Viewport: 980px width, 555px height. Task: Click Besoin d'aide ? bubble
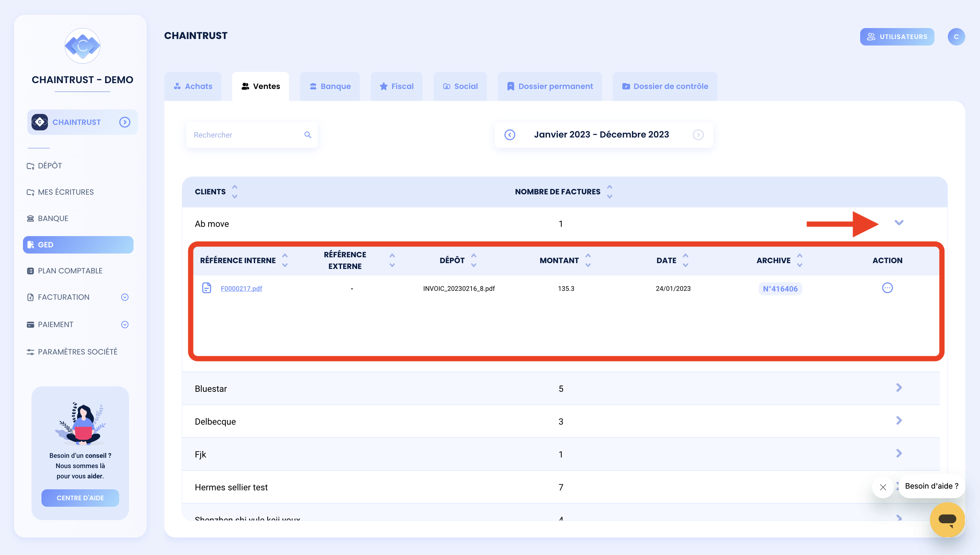pos(932,486)
